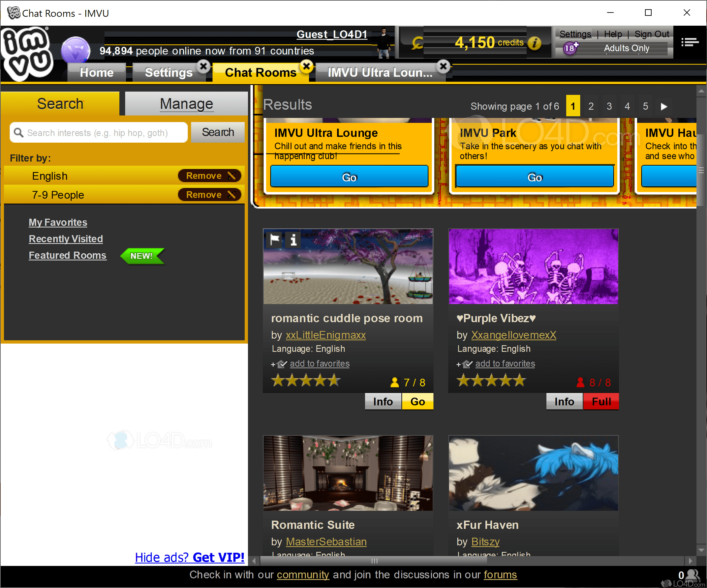This screenshot has height=588, width=707.
Task: Click the next page arrow in Results pagination
Action: 663,106
